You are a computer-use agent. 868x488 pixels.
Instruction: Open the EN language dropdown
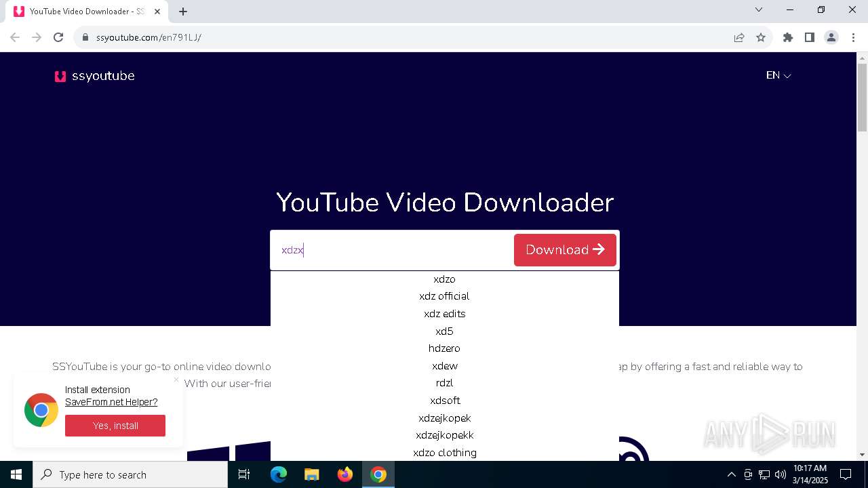[x=778, y=75]
